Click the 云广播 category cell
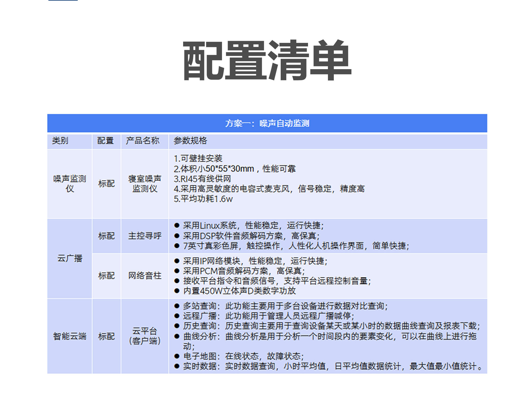Viewport: 532px width, 395px height. click(69, 258)
